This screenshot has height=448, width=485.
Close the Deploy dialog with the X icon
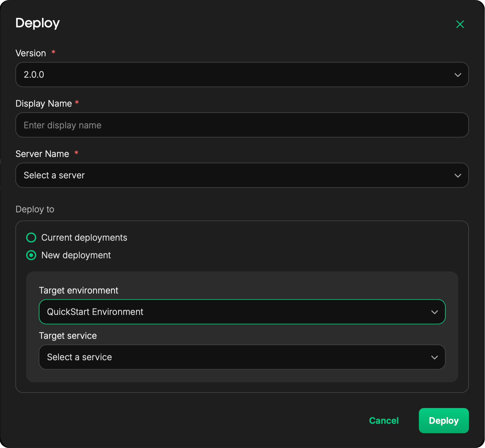(x=460, y=24)
